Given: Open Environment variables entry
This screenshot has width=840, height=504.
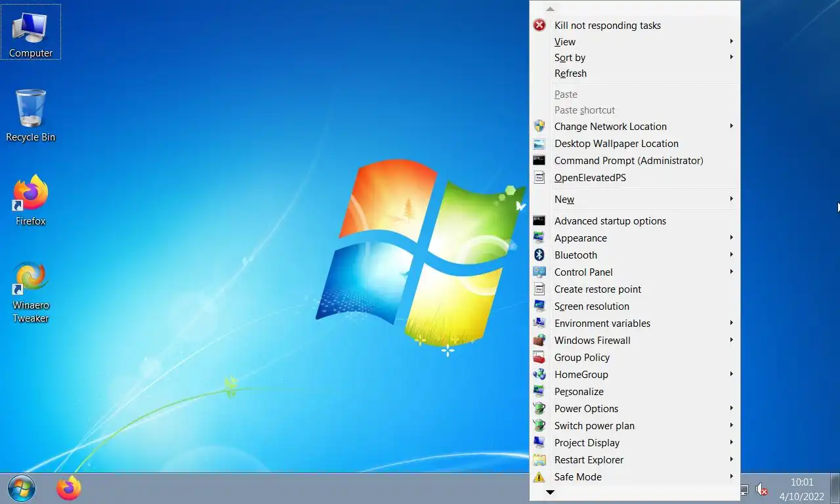Looking at the screenshot, I should coord(635,323).
